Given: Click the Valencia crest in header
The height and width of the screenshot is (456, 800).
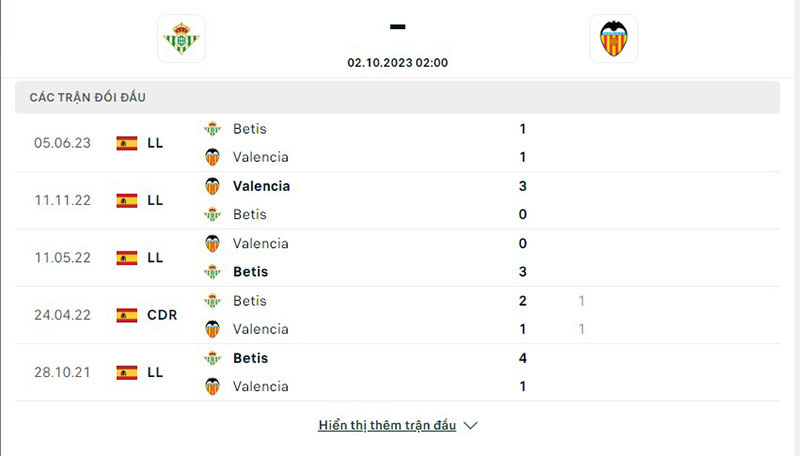Looking at the screenshot, I should tap(613, 39).
